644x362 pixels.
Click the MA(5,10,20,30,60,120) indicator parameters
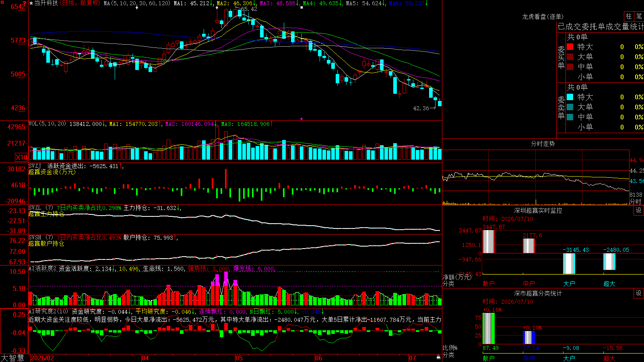click(137, 3)
